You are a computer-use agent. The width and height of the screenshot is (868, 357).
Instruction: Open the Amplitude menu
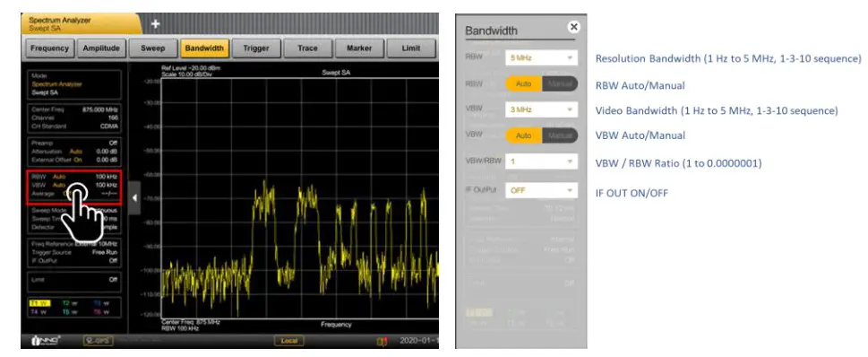coord(101,48)
